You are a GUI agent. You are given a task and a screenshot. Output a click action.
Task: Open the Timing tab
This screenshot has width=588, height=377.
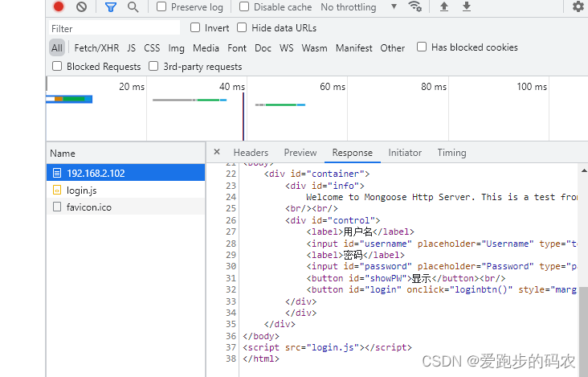pyautogui.click(x=452, y=153)
